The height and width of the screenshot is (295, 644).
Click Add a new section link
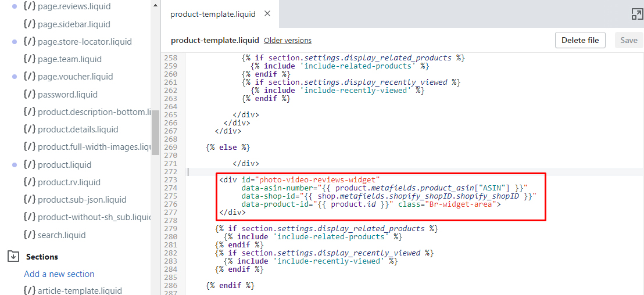pyautogui.click(x=59, y=274)
